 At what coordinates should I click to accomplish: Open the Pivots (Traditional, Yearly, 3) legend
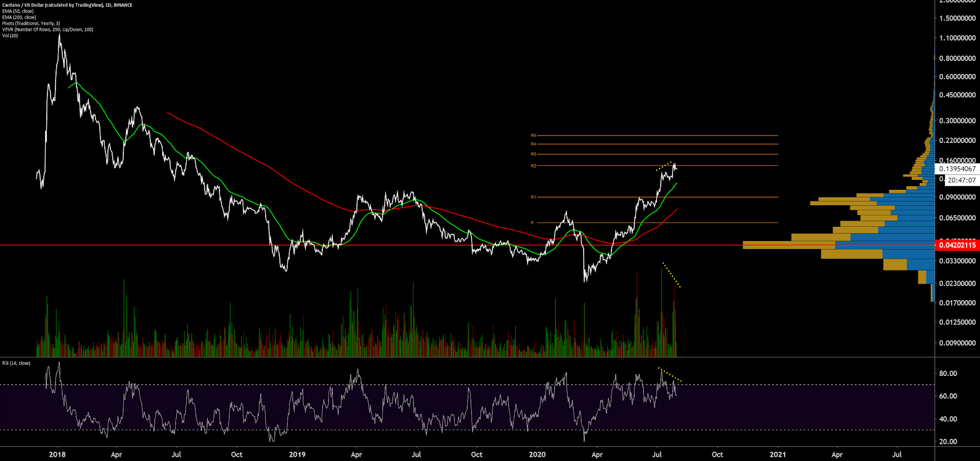[x=31, y=23]
